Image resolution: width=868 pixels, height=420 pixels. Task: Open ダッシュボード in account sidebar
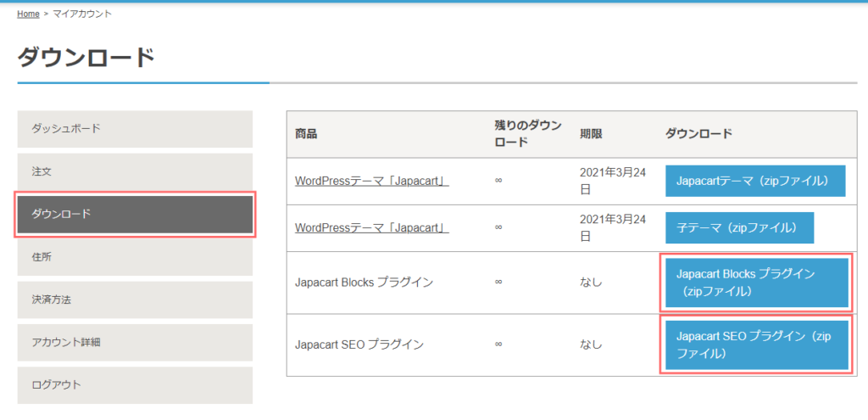tap(135, 129)
